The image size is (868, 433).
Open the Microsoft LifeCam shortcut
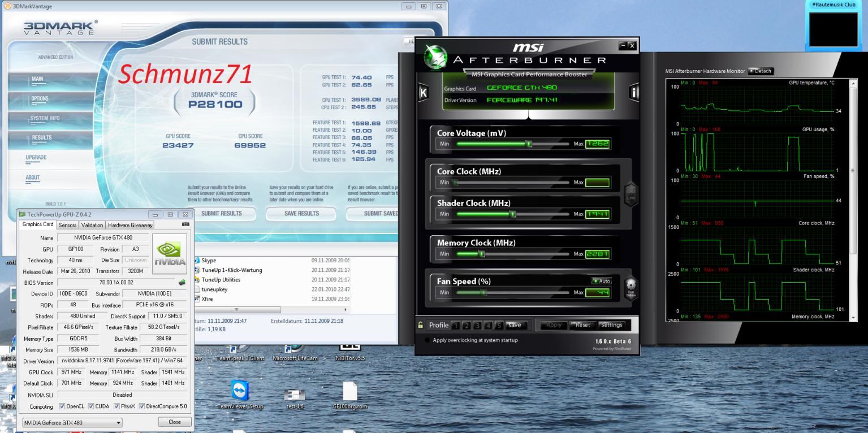click(x=295, y=354)
